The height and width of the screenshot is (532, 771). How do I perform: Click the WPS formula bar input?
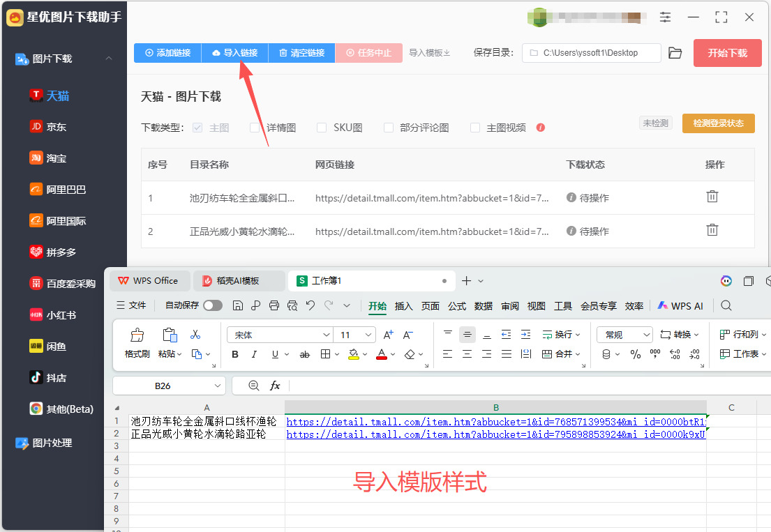[x=531, y=386]
